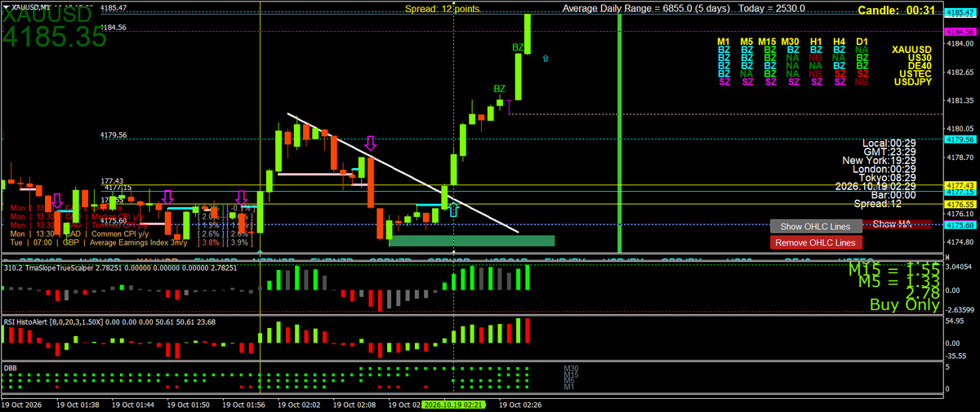
Task: Select the small cyan up arrow beside the top candle
Action: pos(546,58)
